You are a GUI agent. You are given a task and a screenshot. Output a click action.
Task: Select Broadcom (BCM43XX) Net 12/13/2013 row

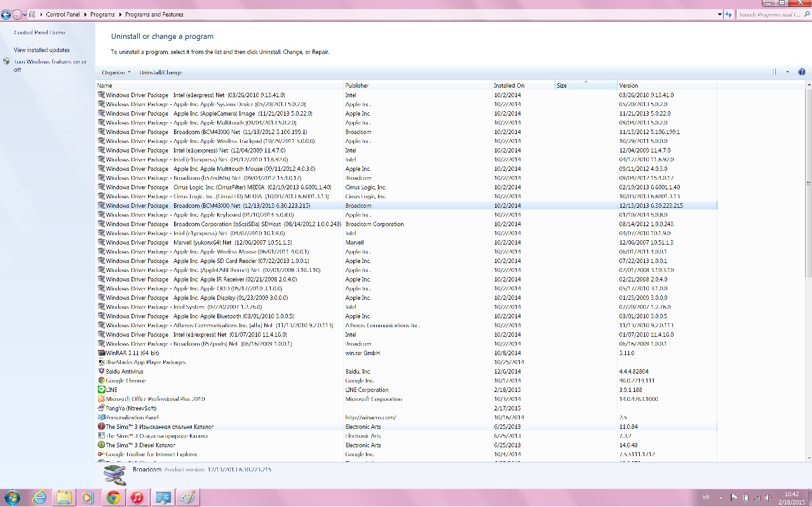click(x=407, y=205)
